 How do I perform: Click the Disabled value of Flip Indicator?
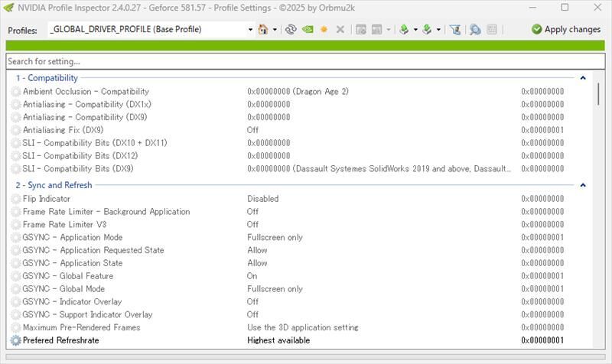click(262, 199)
